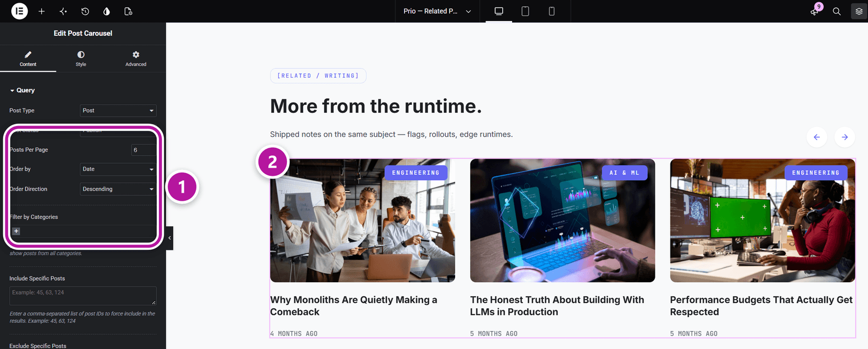Screen dimensions: 868x349
Task: Click the Exclude Specific Posts label
Action: 38,346
